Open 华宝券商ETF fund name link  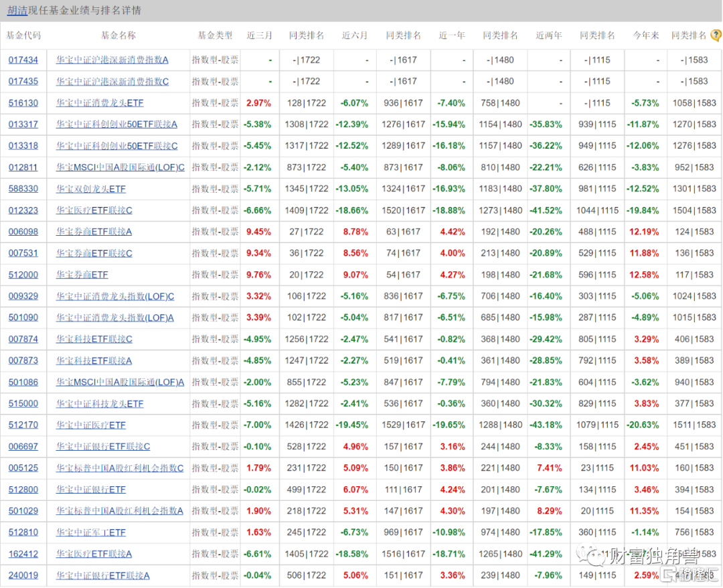pos(82,275)
